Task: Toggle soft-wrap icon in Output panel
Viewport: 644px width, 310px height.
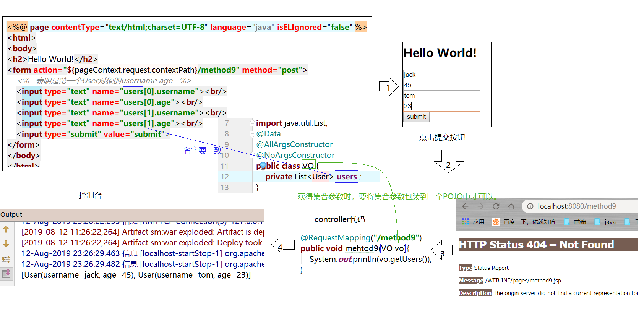Action: (x=6, y=259)
